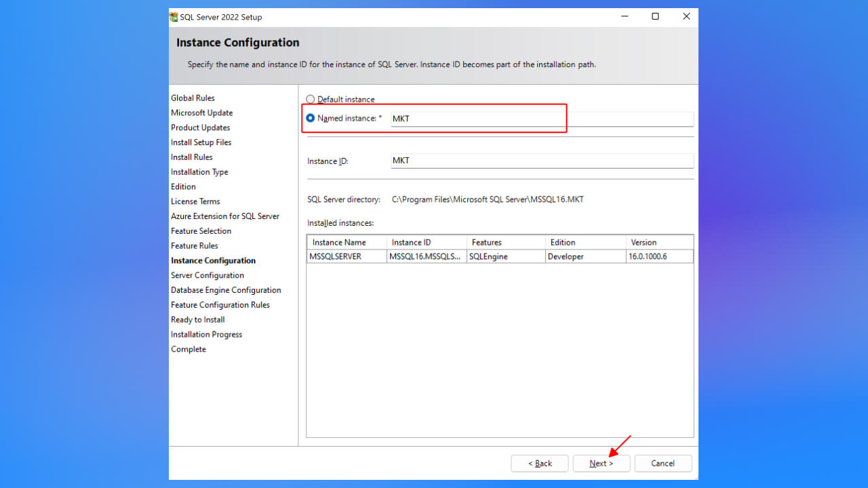Viewport: 868px width, 488px height.
Task: Click Database Engine Configuration step
Action: (x=226, y=290)
